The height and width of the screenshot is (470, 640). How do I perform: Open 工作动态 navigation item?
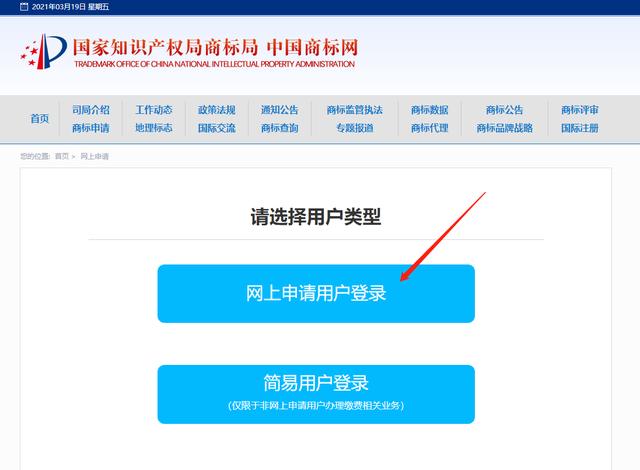coord(154,110)
